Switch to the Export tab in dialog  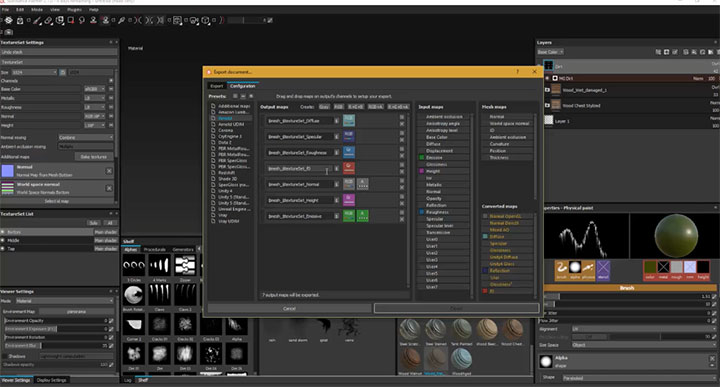pyautogui.click(x=216, y=86)
